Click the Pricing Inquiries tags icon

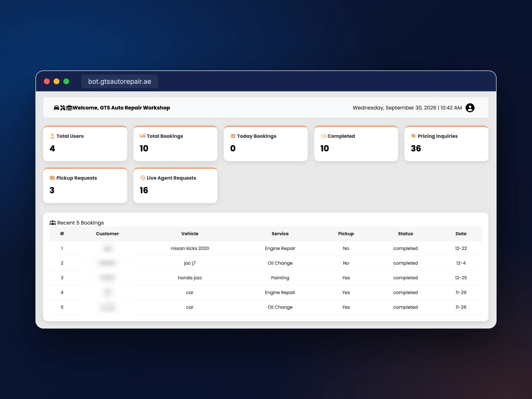(x=414, y=136)
